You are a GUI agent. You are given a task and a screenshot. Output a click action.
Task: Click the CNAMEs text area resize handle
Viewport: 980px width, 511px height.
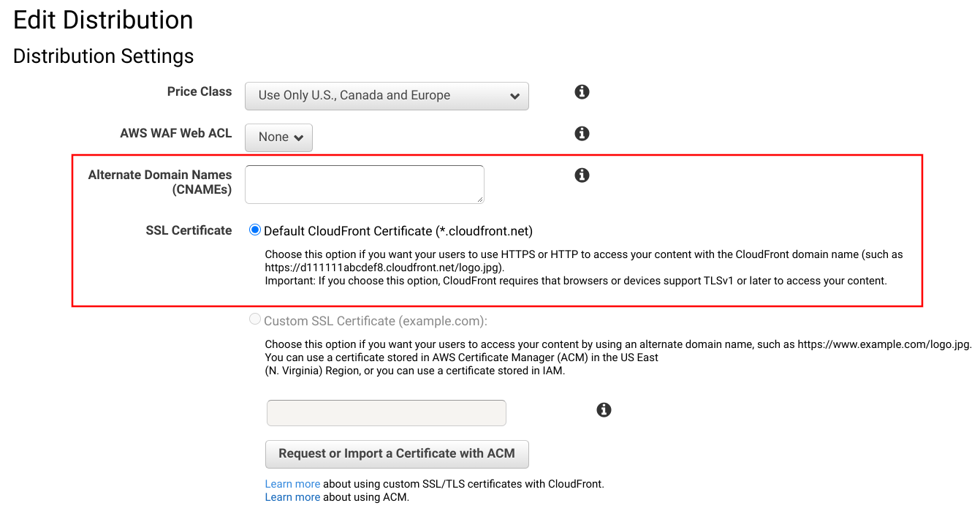(x=480, y=200)
